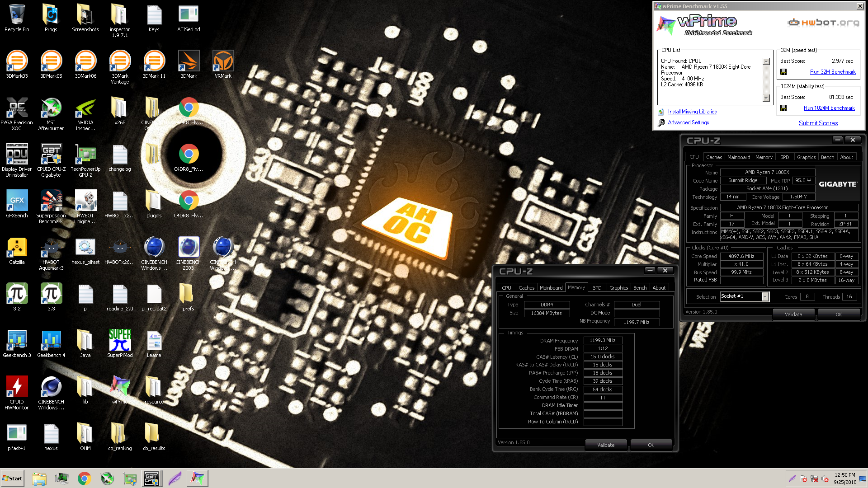The height and width of the screenshot is (488, 868).
Task: Open Display Driver Uninstaller icon
Action: coord(17,160)
